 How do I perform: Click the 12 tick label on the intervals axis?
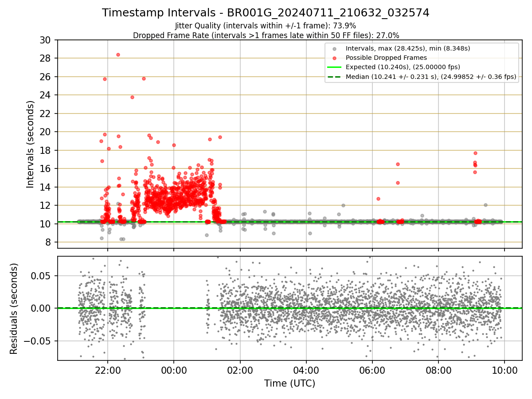click(x=46, y=206)
